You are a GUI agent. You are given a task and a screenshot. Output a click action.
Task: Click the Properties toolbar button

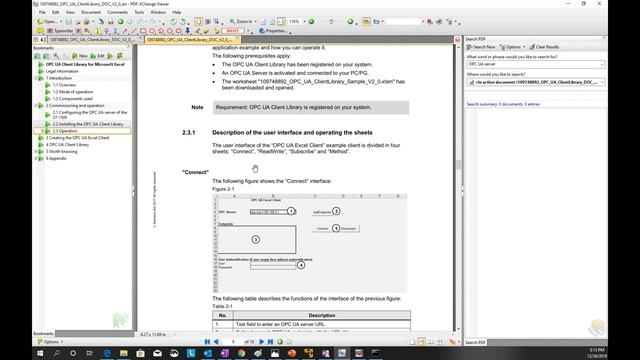(x=273, y=31)
